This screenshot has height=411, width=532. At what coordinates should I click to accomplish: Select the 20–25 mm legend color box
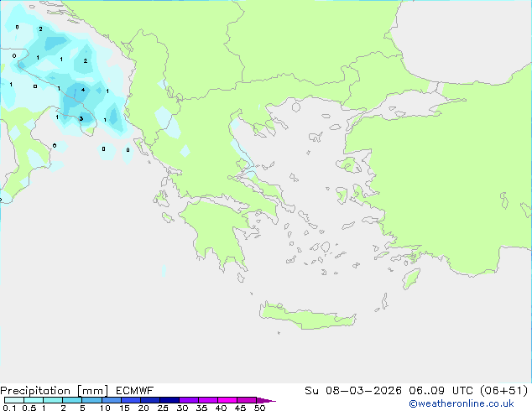[x=149, y=400]
